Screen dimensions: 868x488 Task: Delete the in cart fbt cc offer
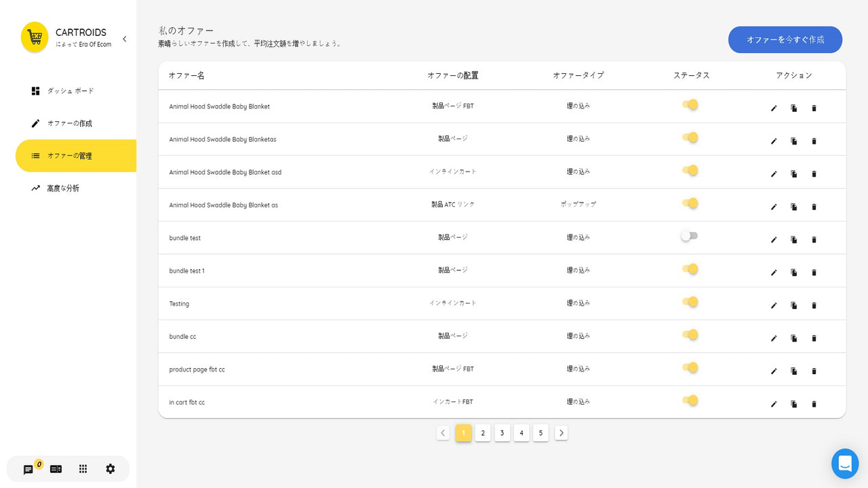point(814,404)
